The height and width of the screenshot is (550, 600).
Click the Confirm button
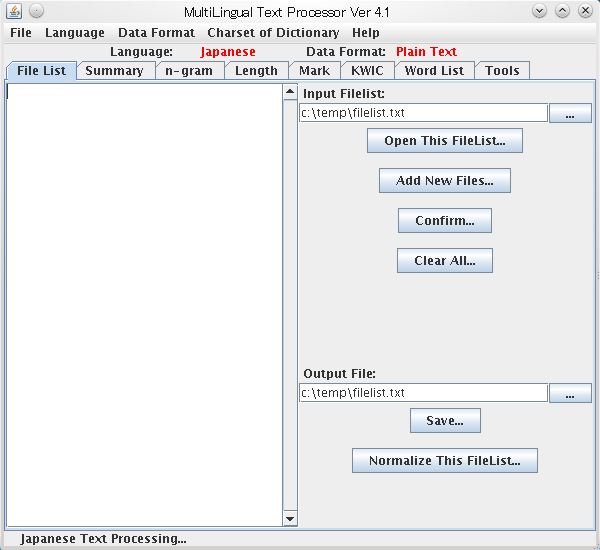pyautogui.click(x=445, y=220)
